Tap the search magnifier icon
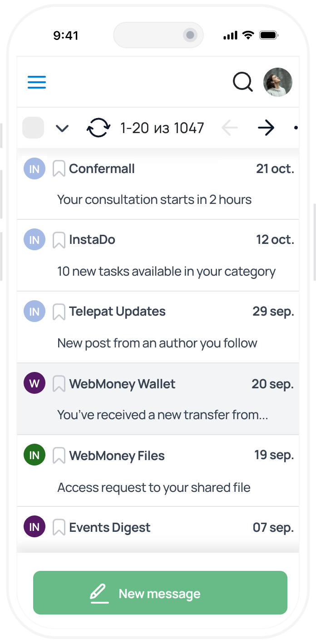 (x=243, y=82)
